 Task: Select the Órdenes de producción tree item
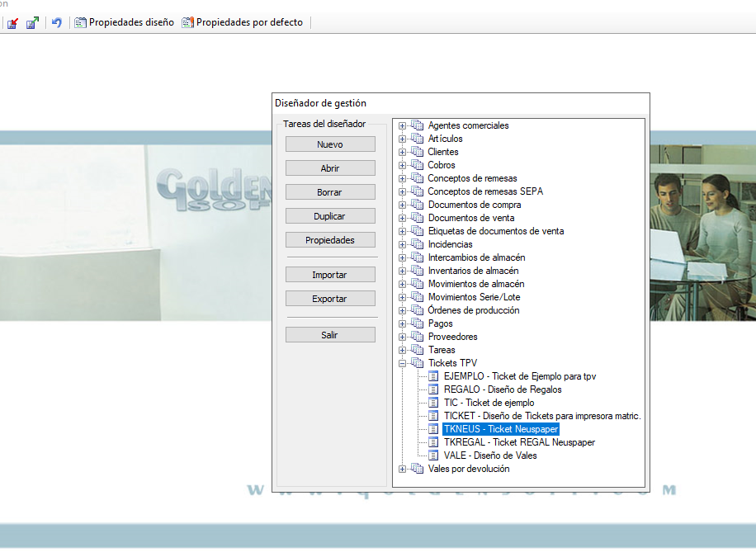pos(473,310)
